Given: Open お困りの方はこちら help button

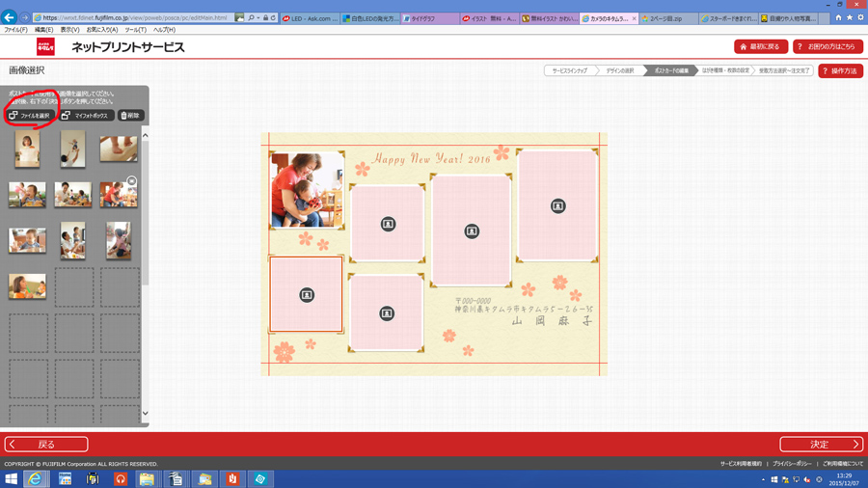Looking at the screenshot, I should point(827,47).
